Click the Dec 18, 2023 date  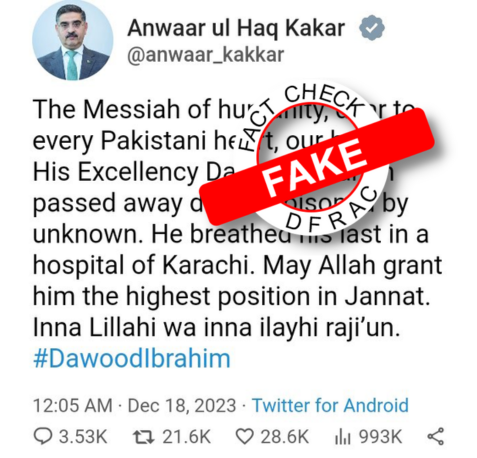tap(182, 406)
